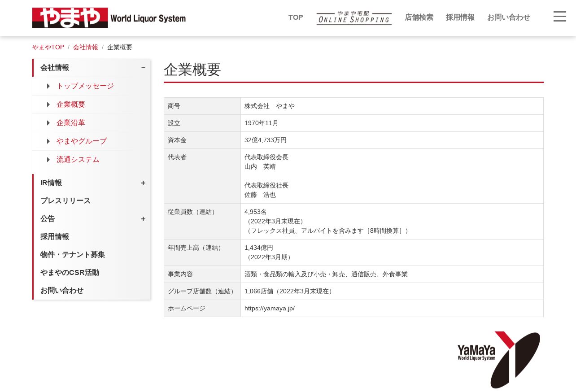Click the 1970年11月 cell

pos(392,123)
